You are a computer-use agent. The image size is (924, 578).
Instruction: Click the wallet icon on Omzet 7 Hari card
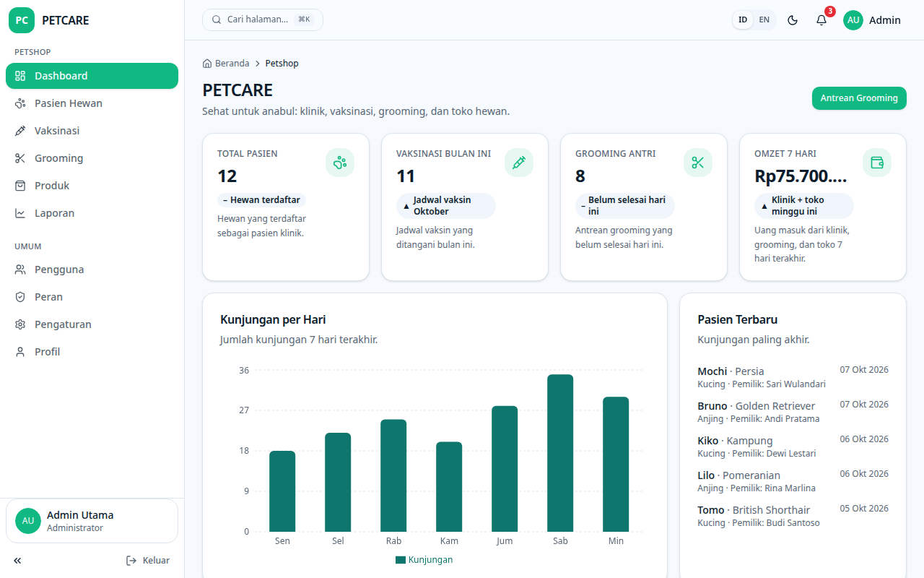[877, 163]
